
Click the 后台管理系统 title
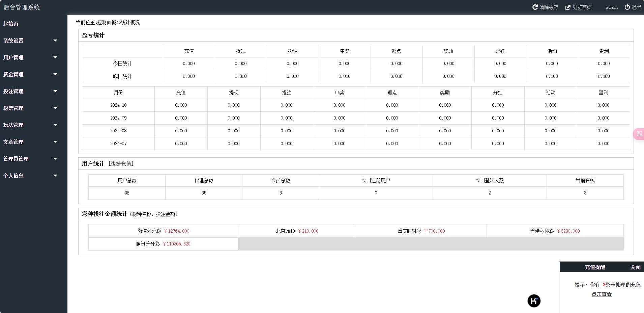pyautogui.click(x=22, y=7)
